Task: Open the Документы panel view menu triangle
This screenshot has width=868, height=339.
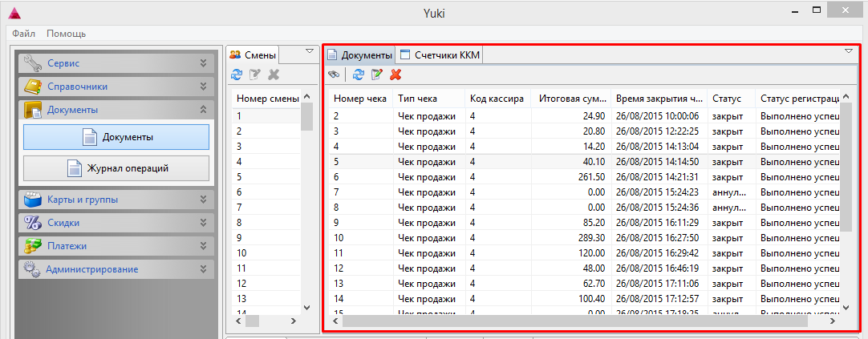Action: coord(849,50)
